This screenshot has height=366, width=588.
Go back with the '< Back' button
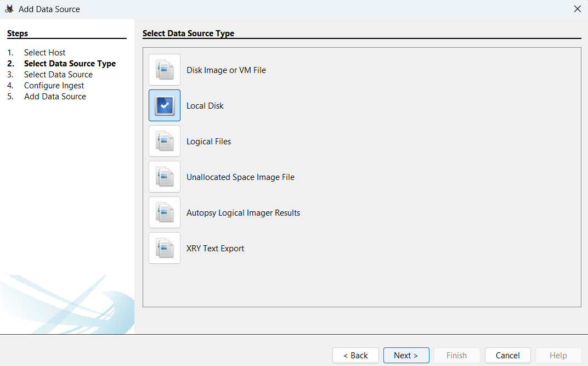click(x=355, y=356)
